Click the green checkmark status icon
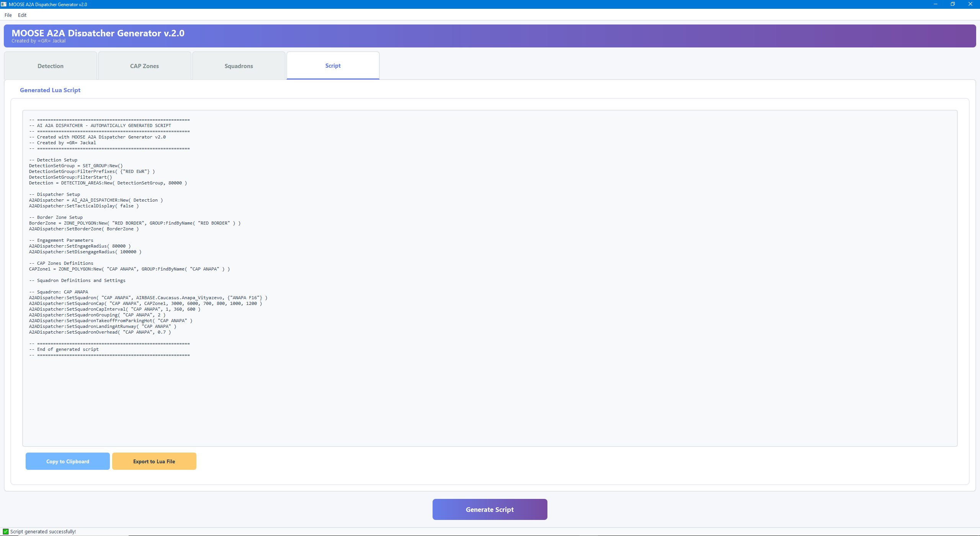The width and height of the screenshot is (980, 536). pyautogui.click(x=6, y=531)
